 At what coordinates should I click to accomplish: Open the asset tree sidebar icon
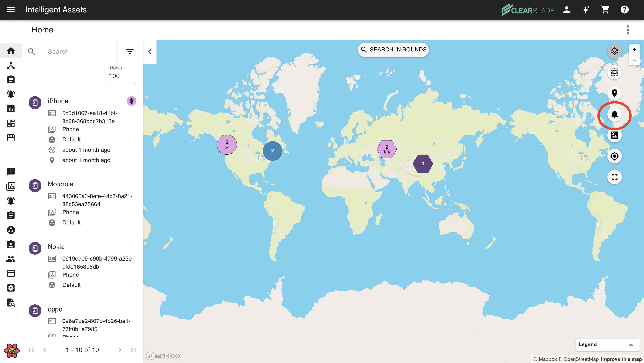pyautogui.click(x=11, y=66)
